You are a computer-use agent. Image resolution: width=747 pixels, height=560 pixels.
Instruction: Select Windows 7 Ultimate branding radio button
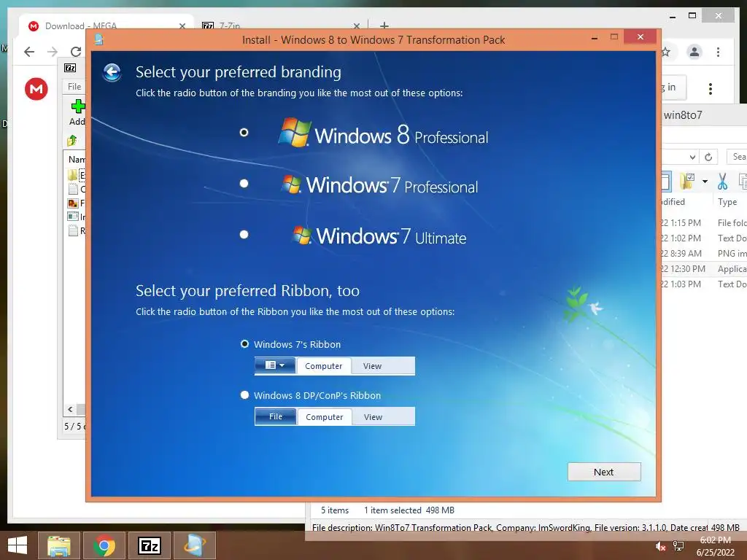click(x=244, y=234)
